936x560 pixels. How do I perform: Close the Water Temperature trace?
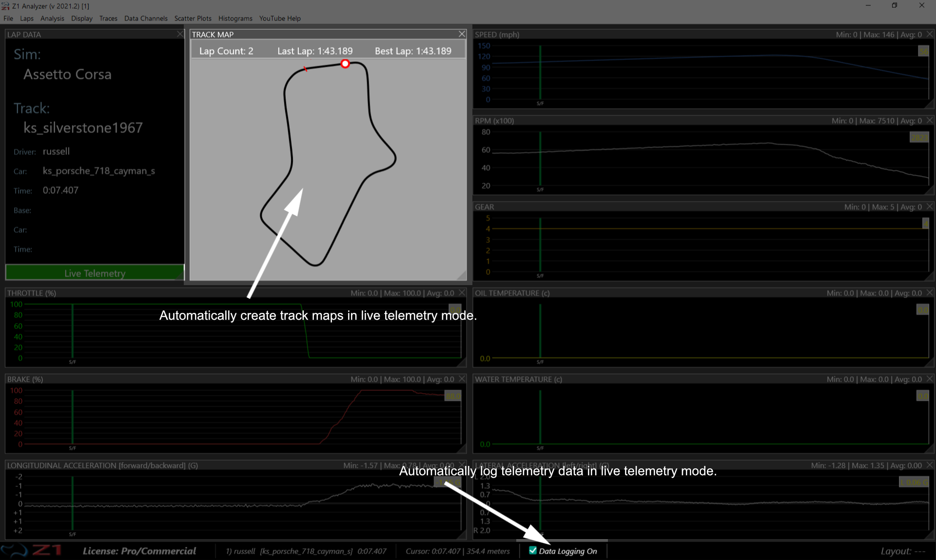tap(930, 379)
